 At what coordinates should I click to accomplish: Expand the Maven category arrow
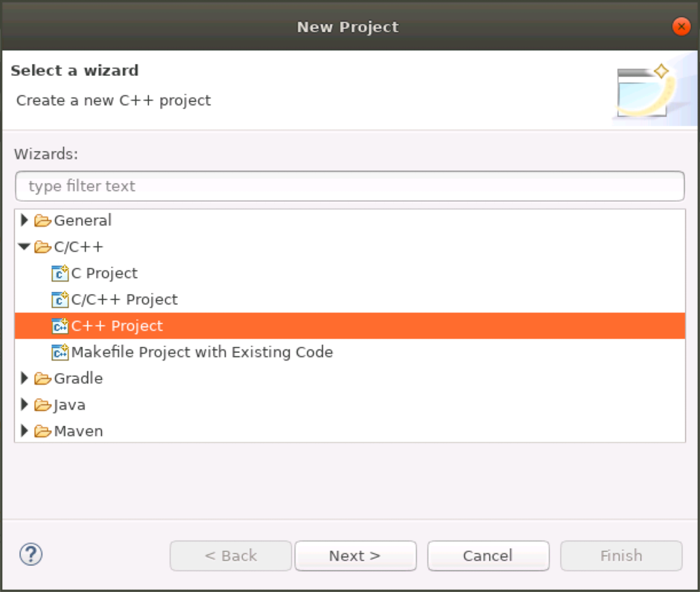pyautogui.click(x=25, y=431)
